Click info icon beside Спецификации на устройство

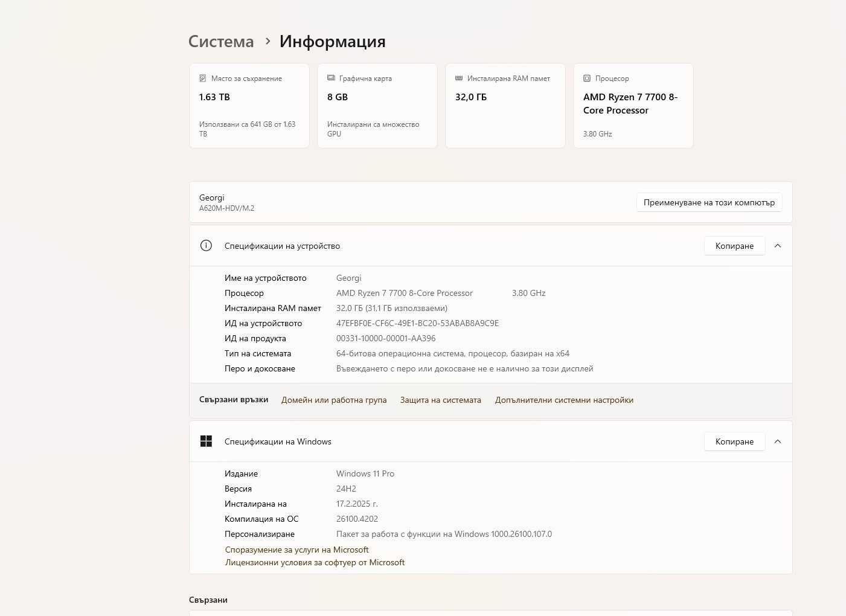[x=206, y=245]
